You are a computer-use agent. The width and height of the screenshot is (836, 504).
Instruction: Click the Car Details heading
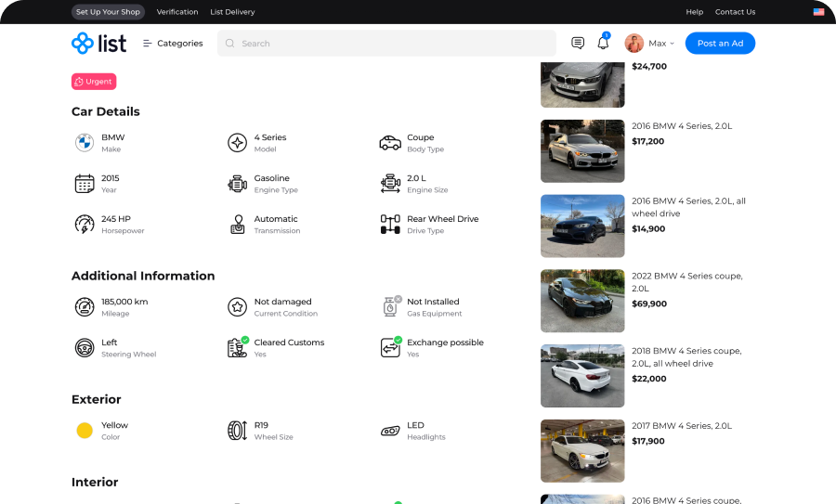106,111
